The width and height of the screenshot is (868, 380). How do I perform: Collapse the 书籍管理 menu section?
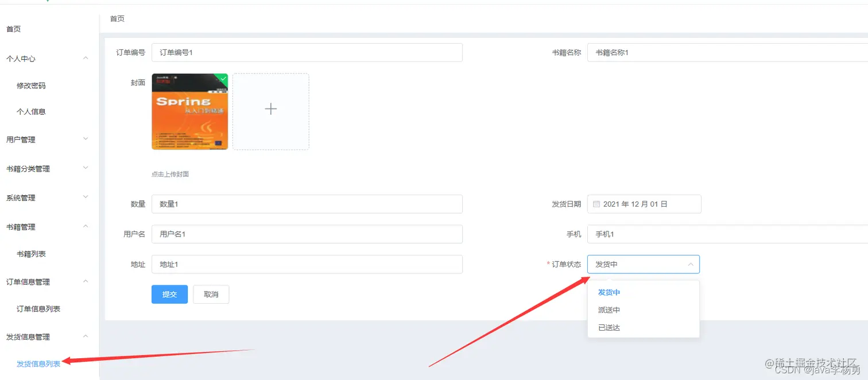tap(49, 227)
